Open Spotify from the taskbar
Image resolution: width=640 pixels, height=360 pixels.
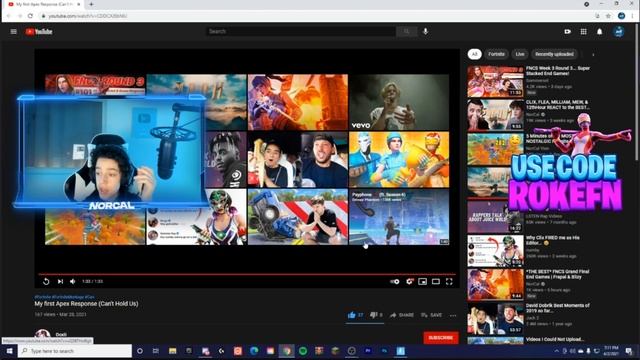(303, 351)
